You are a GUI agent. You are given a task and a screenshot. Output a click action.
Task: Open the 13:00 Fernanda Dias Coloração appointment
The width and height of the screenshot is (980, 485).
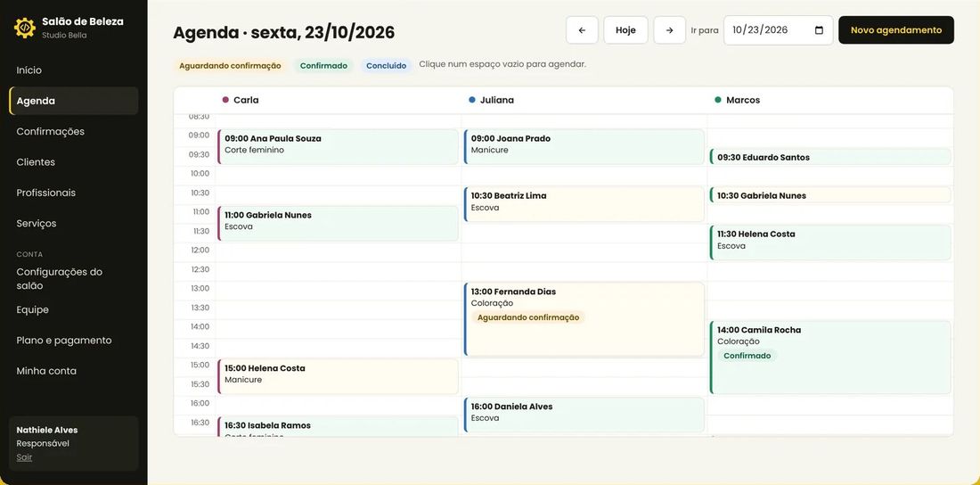pyautogui.click(x=584, y=319)
